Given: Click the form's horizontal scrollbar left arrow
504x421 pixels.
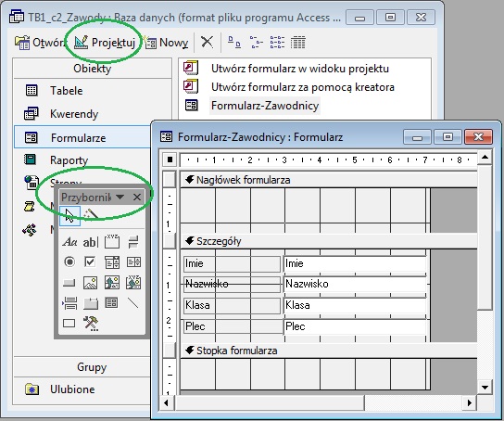Looking at the screenshot, I should (166, 402).
